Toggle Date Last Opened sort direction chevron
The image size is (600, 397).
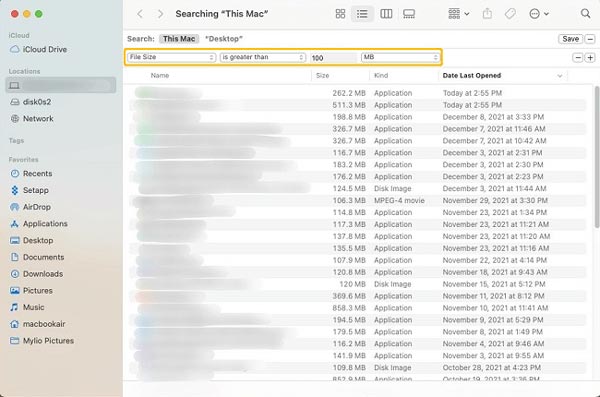[560, 76]
